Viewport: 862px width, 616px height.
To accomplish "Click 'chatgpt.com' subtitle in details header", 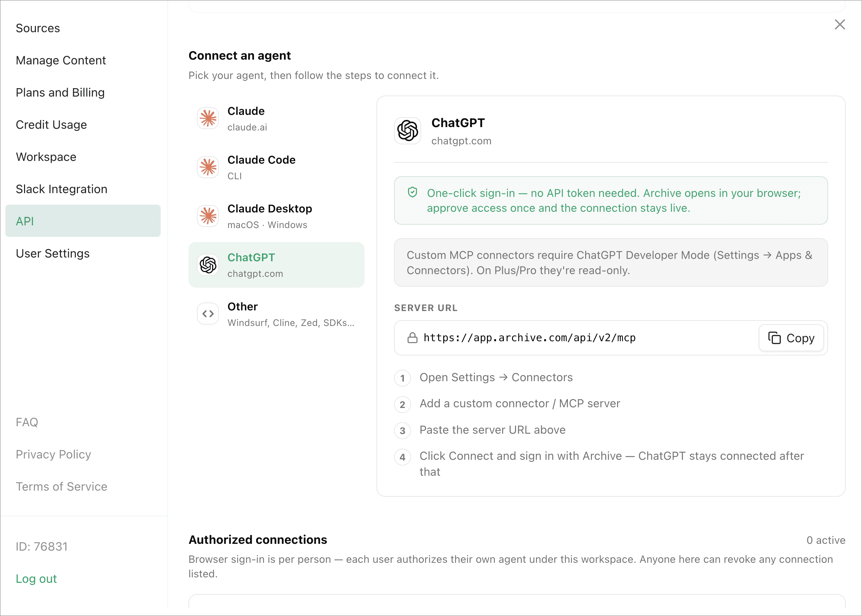I will [x=461, y=141].
